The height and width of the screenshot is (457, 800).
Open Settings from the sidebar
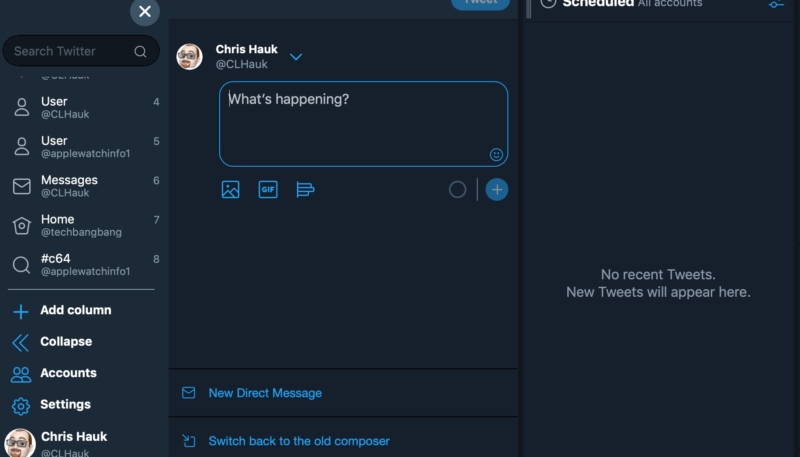tap(65, 405)
